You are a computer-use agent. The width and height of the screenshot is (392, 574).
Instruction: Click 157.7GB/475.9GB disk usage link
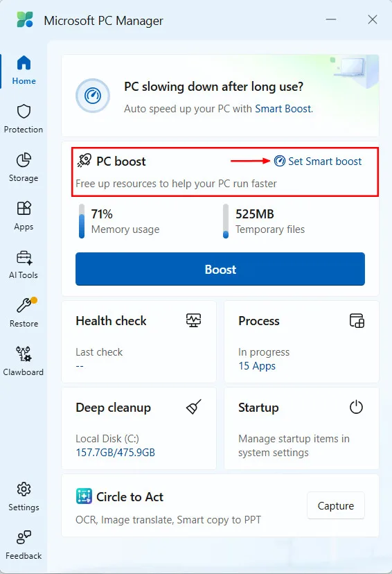point(115,453)
